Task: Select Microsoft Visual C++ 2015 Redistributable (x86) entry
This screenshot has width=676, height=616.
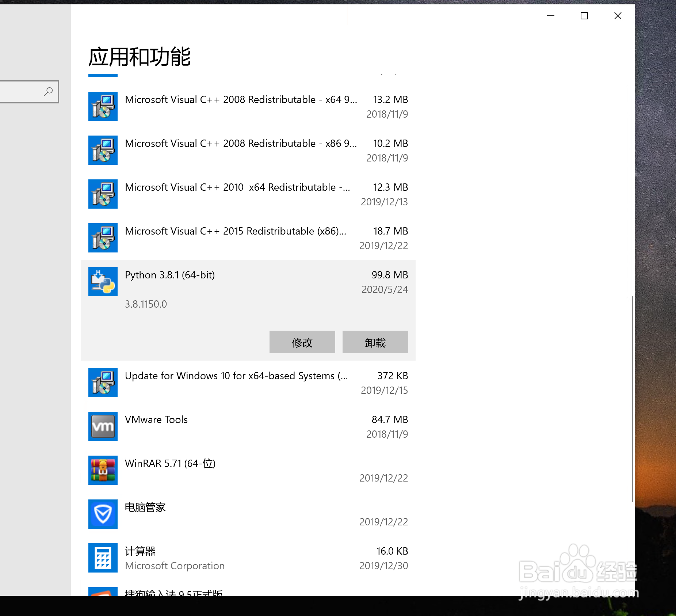Action: (x=248, y=238)
